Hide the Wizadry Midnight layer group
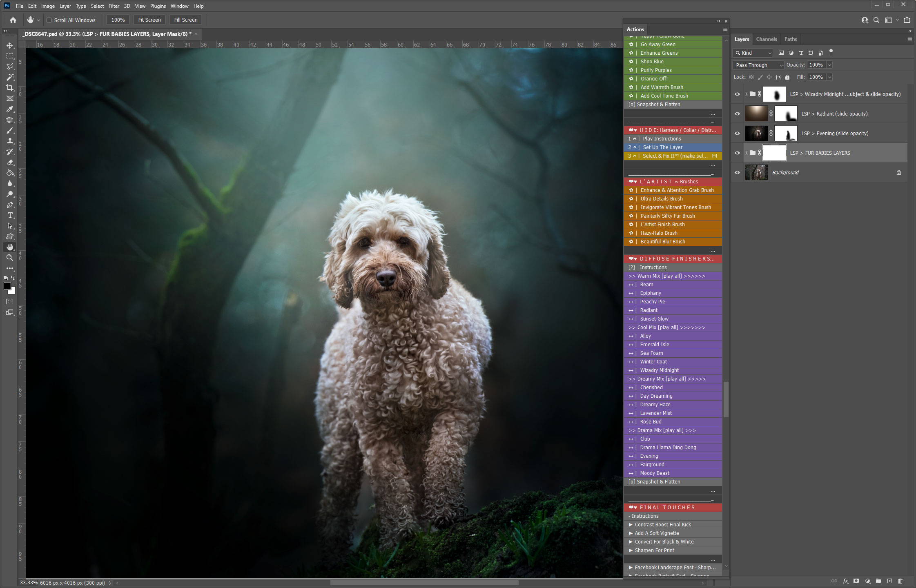Viewport: 916px width, 588px height. [x=737, y=94]
